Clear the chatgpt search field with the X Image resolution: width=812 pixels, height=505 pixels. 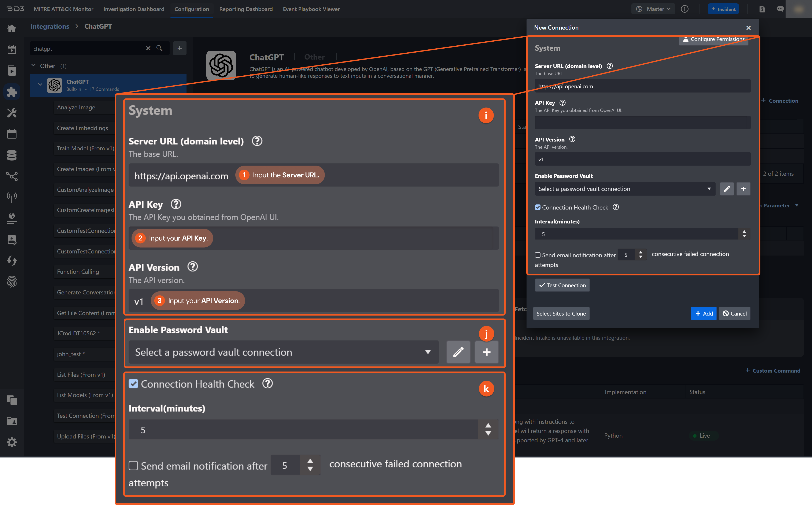148,48
